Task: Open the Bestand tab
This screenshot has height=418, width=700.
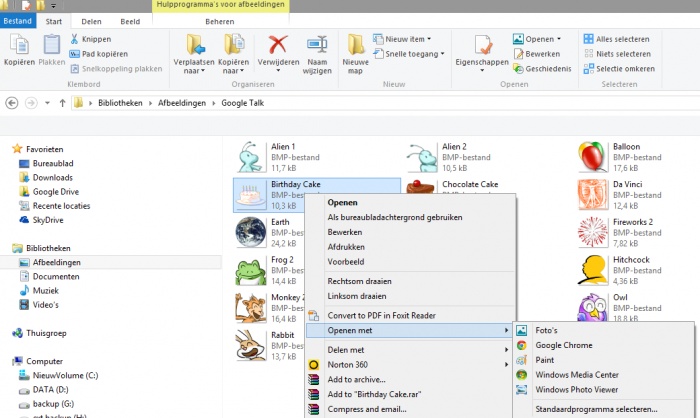Action: click(x=17, y=21)
